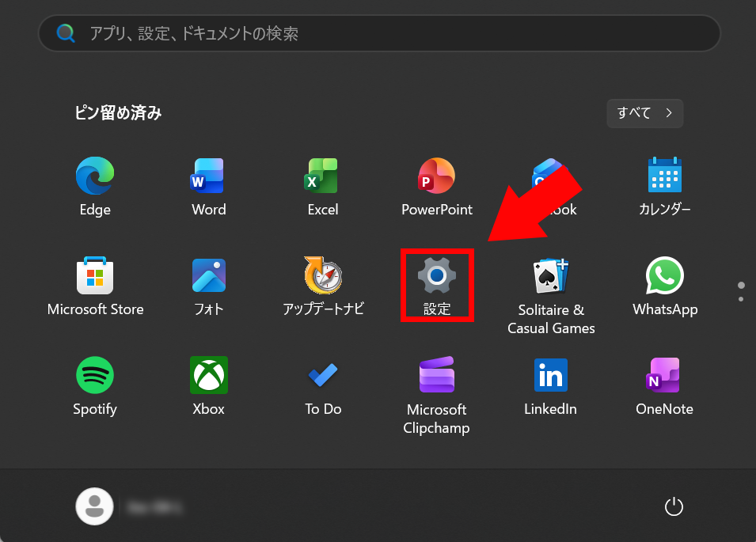This screenshot has width=756, height=542.
Task: Click the search box for apps and documents
Action: click(x=378, y=33)
